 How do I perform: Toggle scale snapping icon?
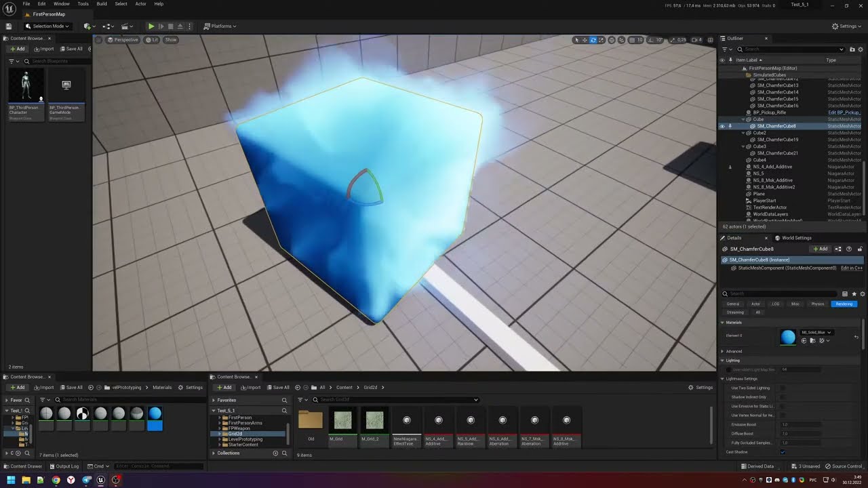673,40
